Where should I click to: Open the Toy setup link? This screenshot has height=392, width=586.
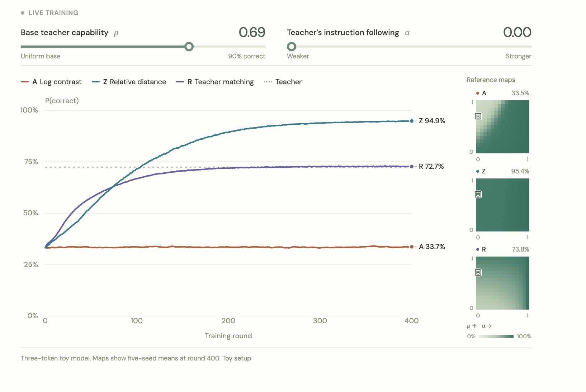tap(237, 358)
